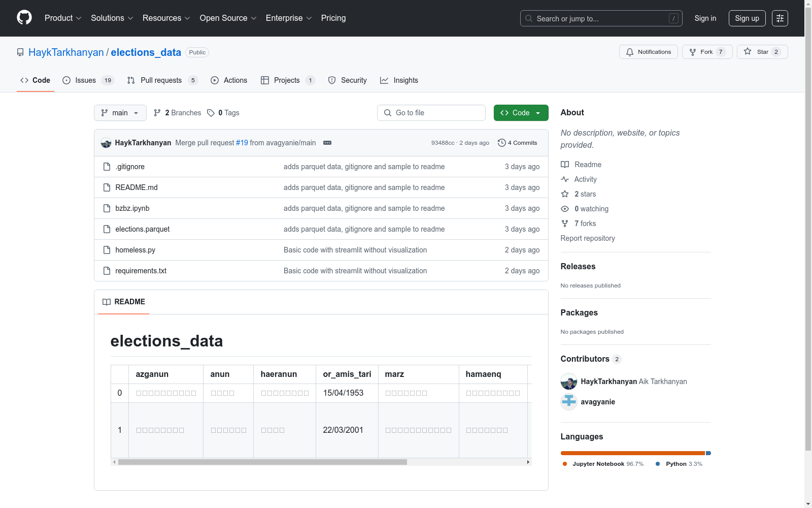Click the homeless.py file icon

tap(107, 250)
